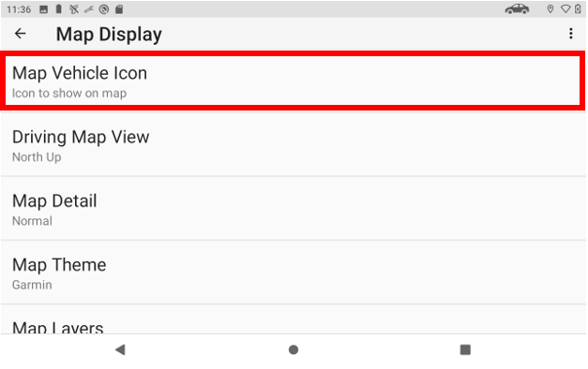
Task: Change Map Detail level from Normal
Action: tap(294, 209)
